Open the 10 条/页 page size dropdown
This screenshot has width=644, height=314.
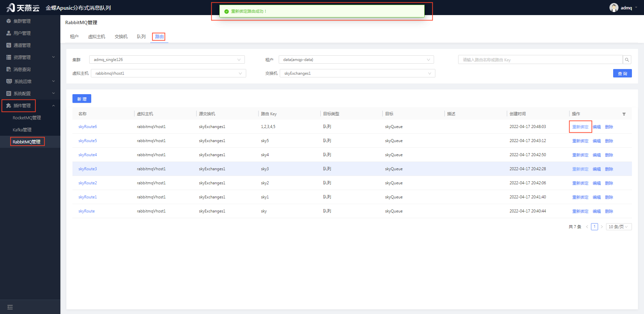click(619, 227)
